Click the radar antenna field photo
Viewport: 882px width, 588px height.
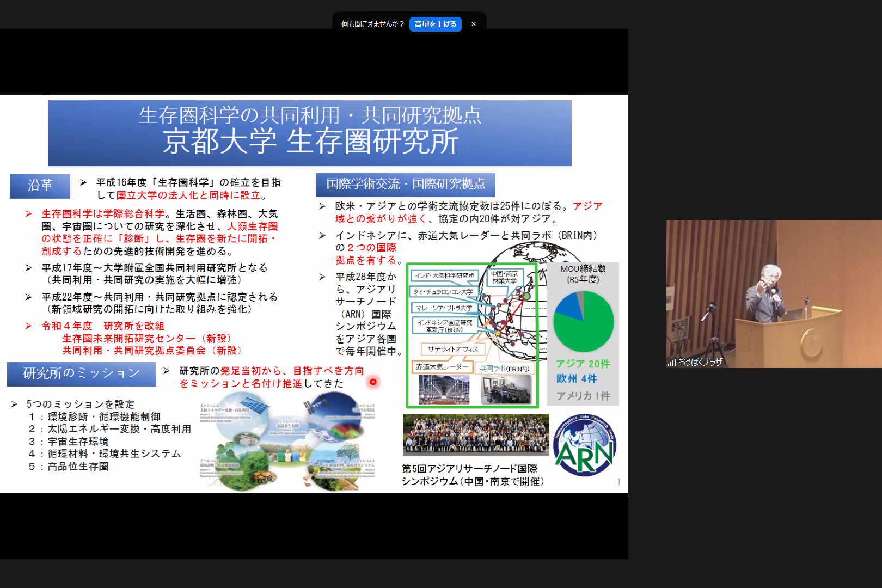[x=444, y=389]
